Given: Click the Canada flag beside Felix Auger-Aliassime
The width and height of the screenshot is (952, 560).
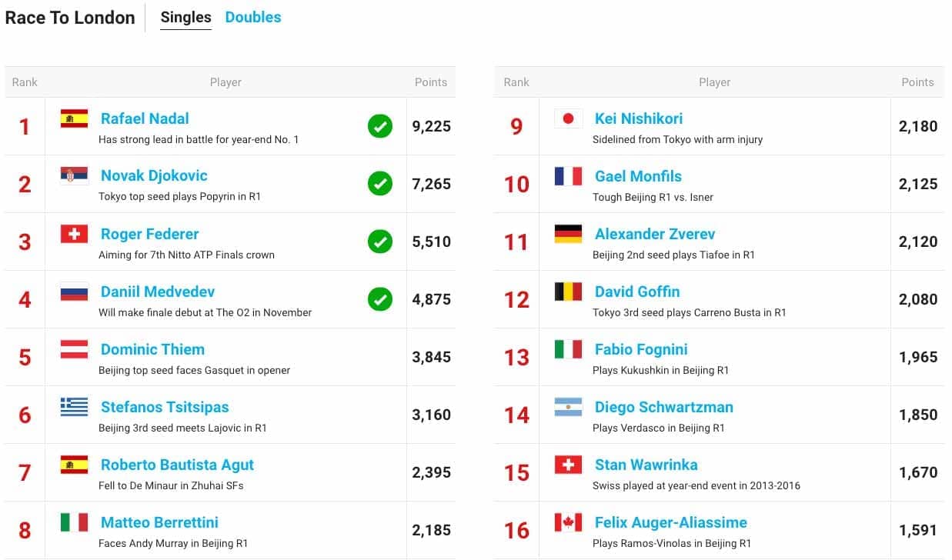Looking at the screenshot, I should [x=568, y=522].
